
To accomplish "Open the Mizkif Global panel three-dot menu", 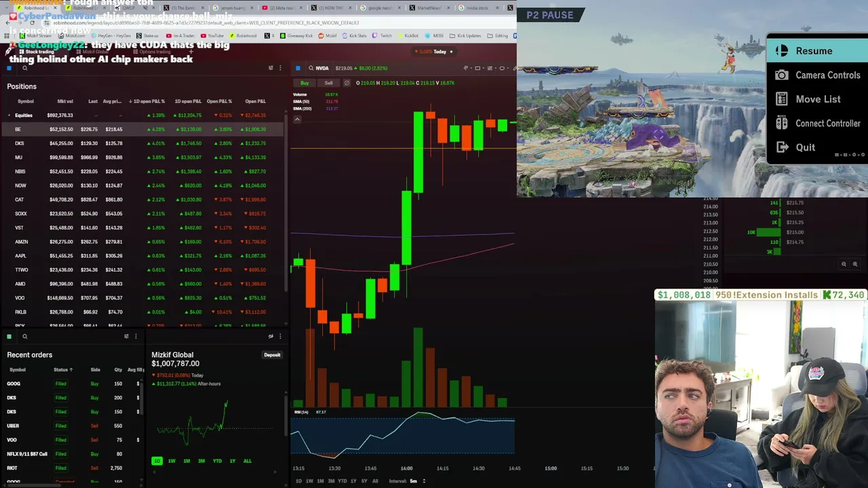I will 280,336.
